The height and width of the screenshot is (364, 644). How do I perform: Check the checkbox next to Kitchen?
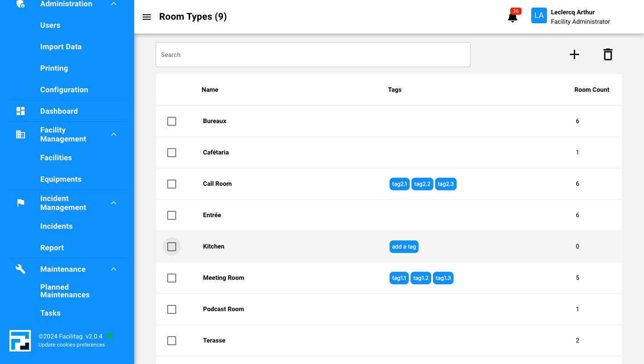[x=172, y=247]
